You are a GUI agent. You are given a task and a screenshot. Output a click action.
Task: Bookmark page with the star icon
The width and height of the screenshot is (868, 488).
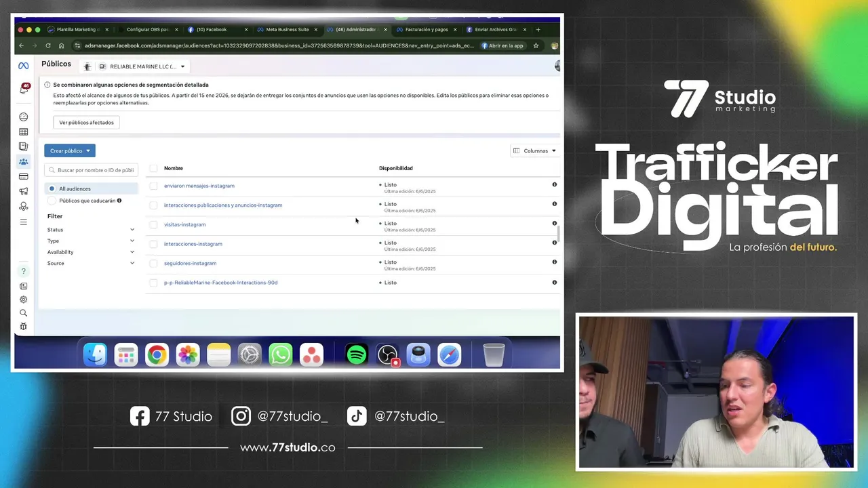(x=536, y=45)
